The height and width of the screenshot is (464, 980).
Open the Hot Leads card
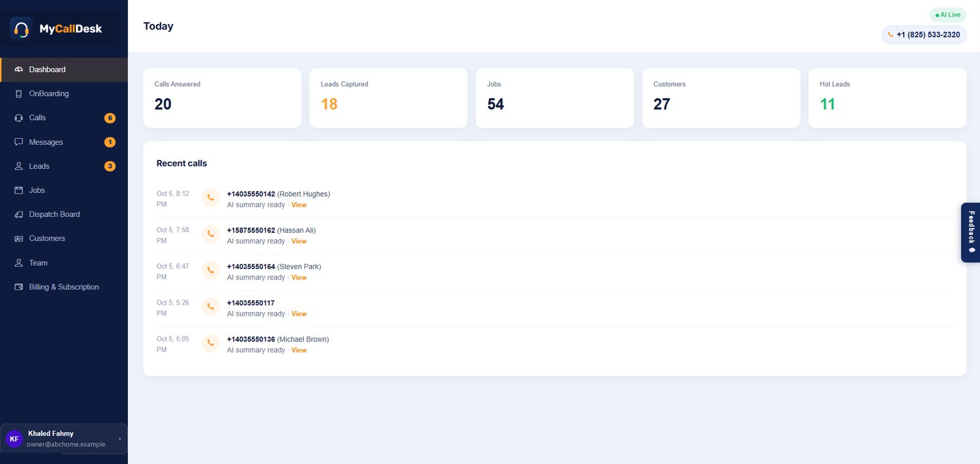pos(888,98)
